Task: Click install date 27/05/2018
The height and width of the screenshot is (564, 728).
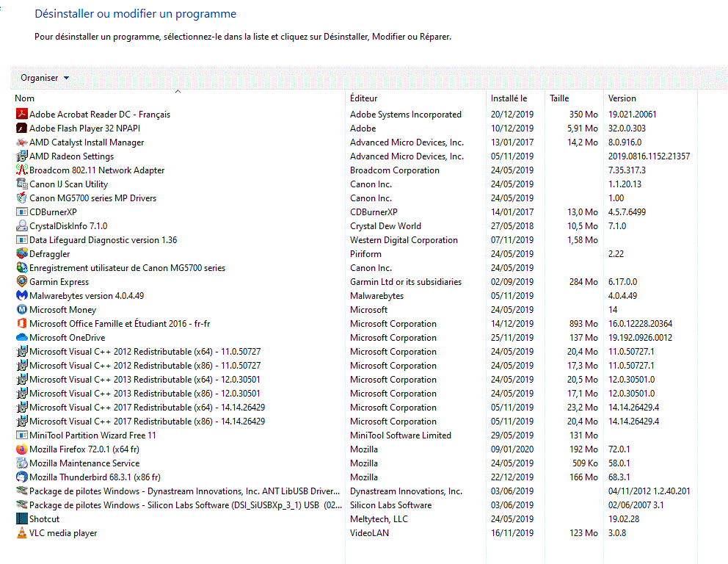Action: click(x=512, y=225)
